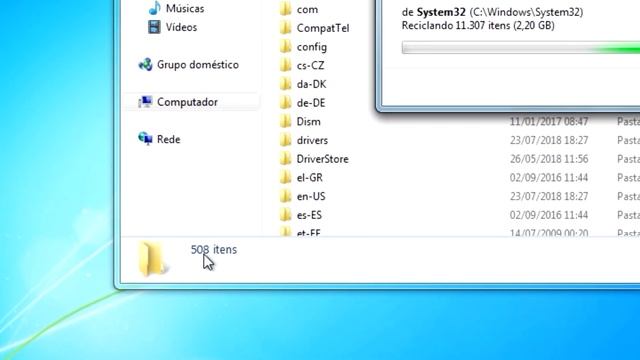The width and height of the screenshot is (640, 360).
Task: Click el-GR date 02/09/2016 11:44
Action: click(549, 178)
